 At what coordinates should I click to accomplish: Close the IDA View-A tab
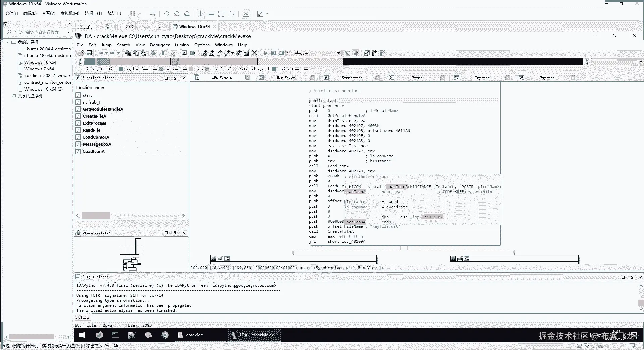248,77
